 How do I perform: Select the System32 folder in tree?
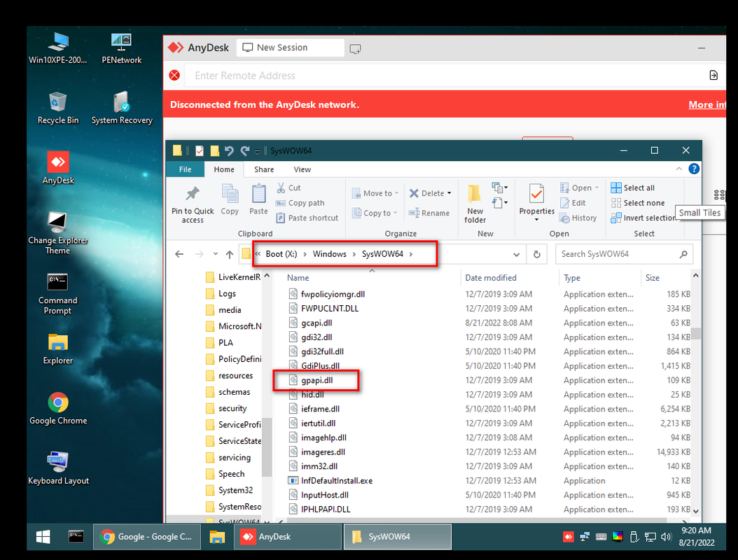(230, 491)
